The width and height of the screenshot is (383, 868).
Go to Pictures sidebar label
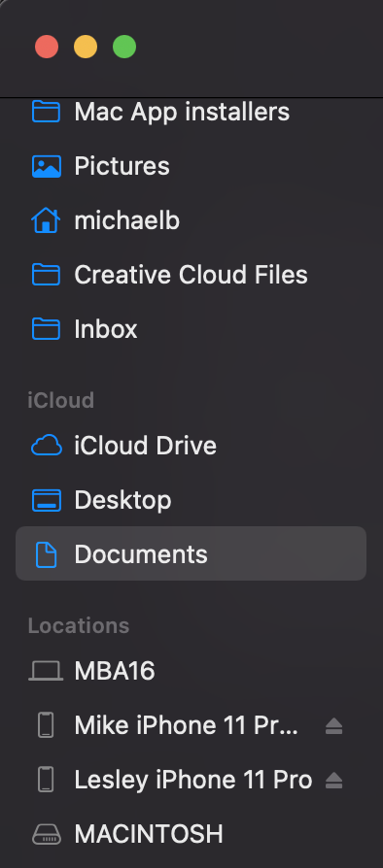pos(122,166)
